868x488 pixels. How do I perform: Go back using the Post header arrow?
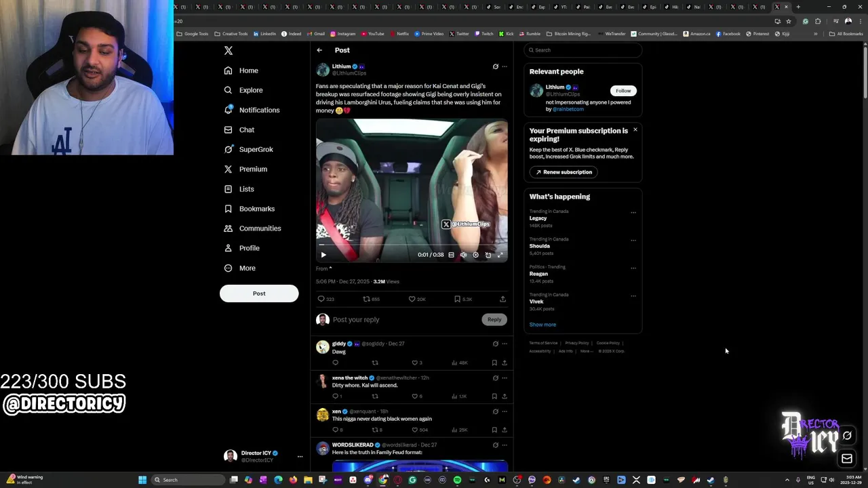coord(319,50)
